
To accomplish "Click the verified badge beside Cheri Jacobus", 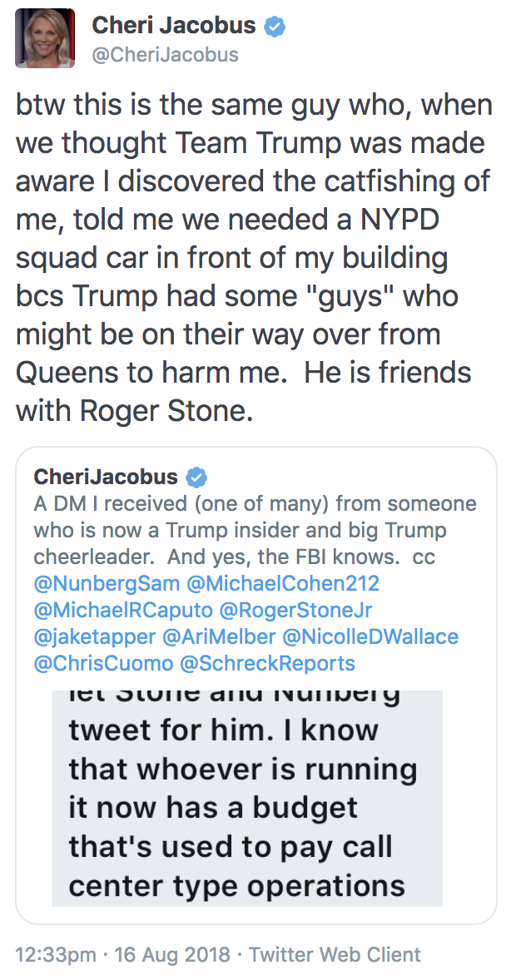I will coord(274,27).
